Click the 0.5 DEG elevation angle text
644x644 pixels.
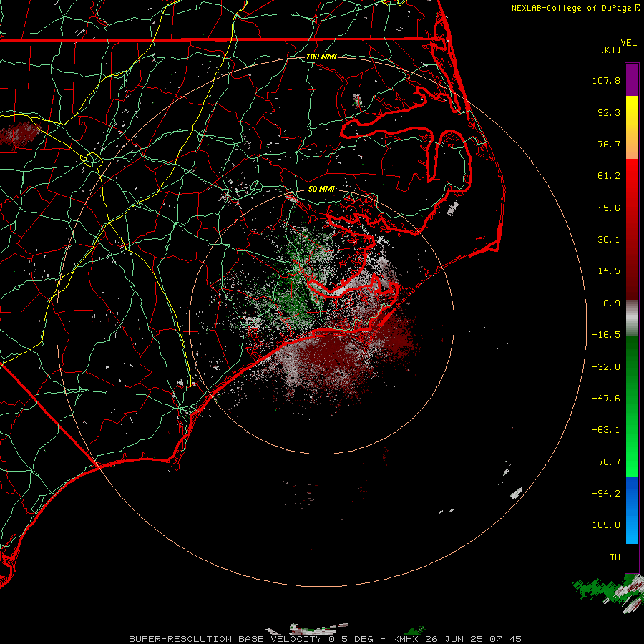[x=351, y=639]
